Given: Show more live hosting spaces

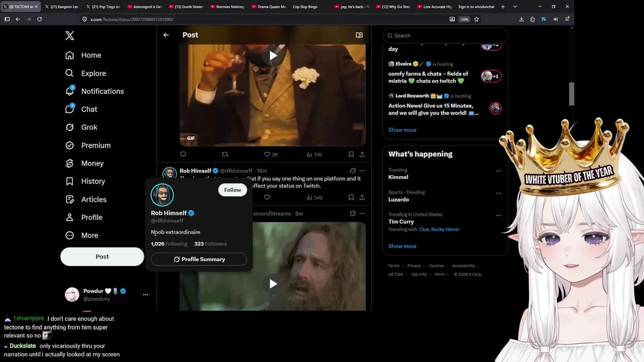Looking at the screenshot, I should point(402,130).
